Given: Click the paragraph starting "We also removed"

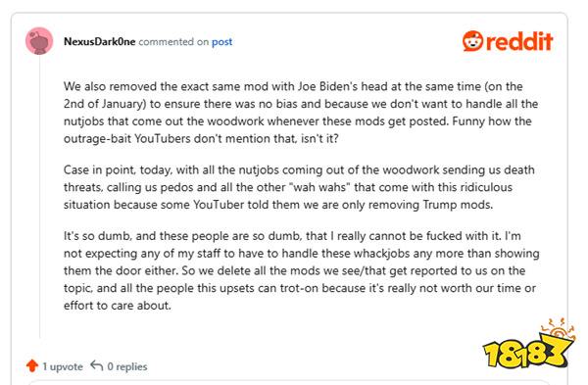Looking at the screenshot, I should pyautogui.click(x=301, y=113).
